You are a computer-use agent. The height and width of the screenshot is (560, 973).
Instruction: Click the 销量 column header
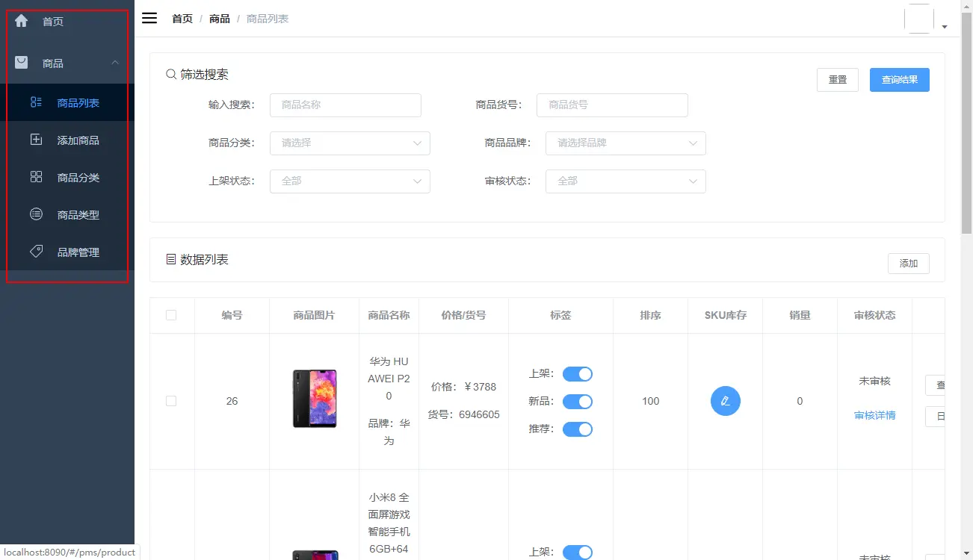click(800, 315)
